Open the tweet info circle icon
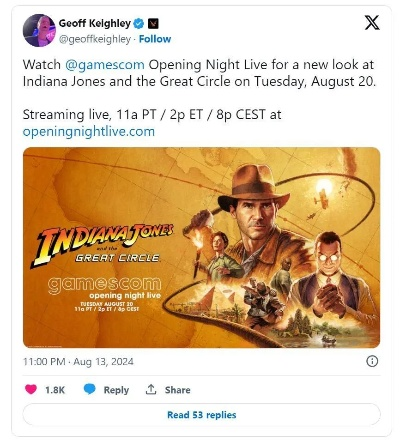 pyautogui.click(x=372, y=361)
